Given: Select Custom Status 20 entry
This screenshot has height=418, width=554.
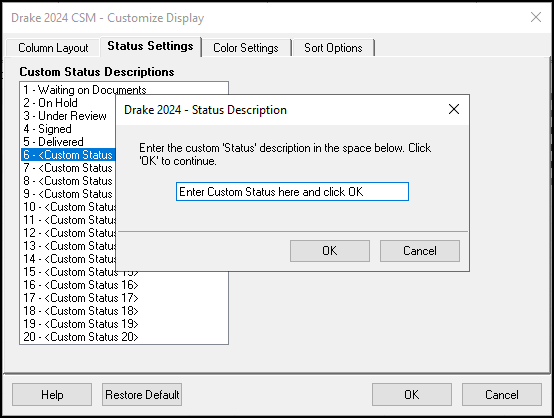Looking at the screenshot, I should coord(81,337).
